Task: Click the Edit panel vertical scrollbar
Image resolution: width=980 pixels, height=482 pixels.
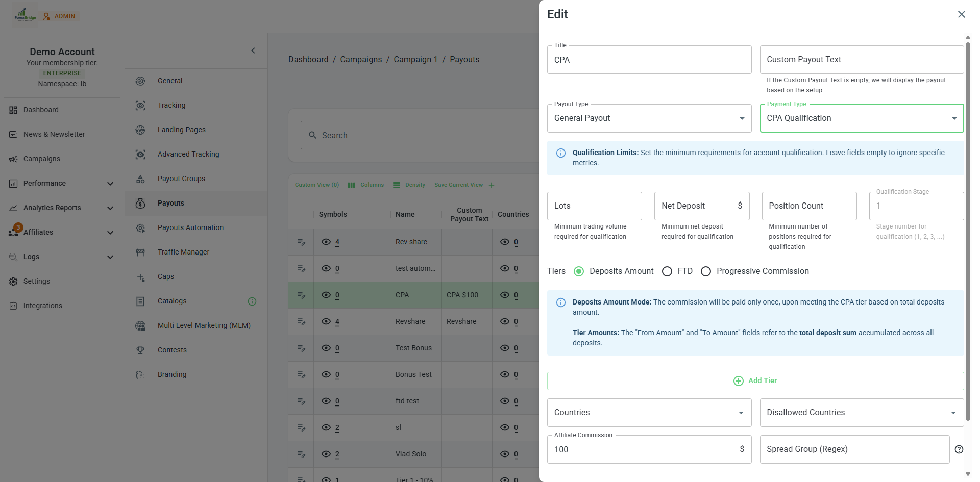Action: (967, 204)
